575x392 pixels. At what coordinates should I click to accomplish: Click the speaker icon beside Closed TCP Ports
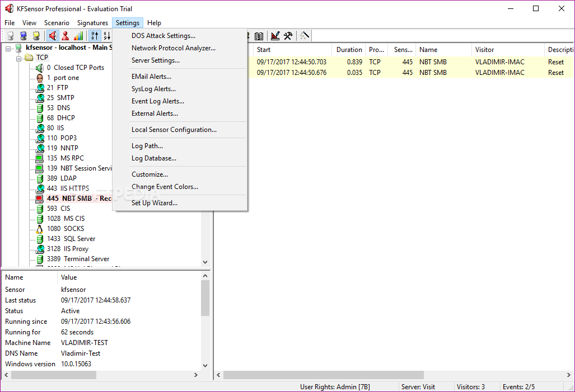40,68
